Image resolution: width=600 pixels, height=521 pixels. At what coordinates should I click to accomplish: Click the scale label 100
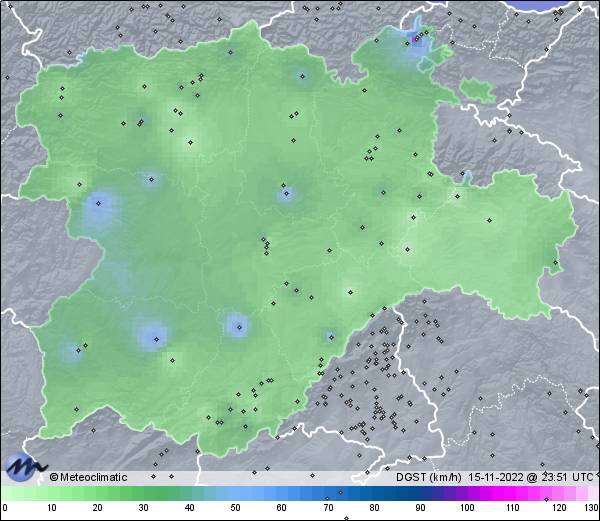point(467,508)
